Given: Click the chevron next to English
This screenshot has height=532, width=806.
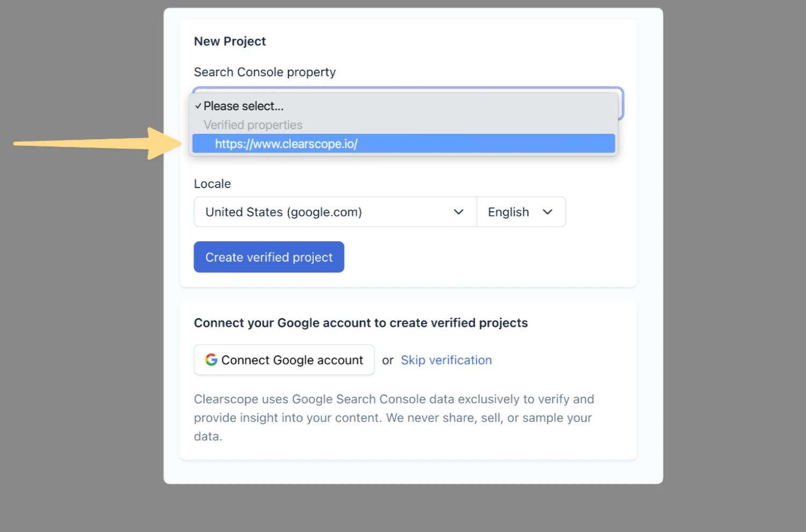Looking at the screenshot, I should [x=548, y=212].
